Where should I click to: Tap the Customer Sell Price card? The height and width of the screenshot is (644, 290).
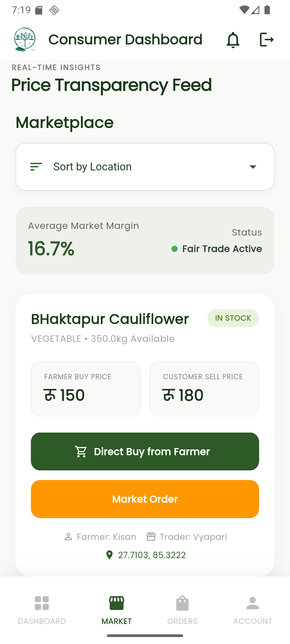pos(204,389)
